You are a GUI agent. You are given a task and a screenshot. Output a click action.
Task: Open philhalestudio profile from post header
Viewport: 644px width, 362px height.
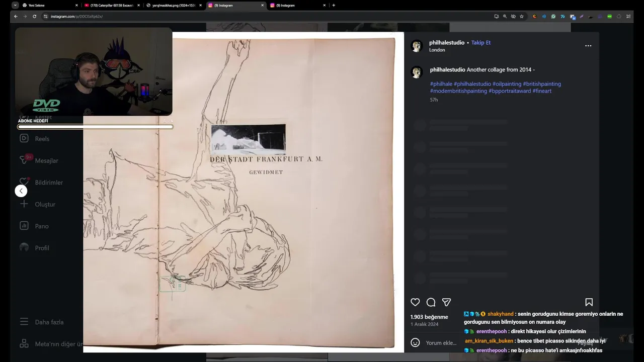(x=447, y=43)
